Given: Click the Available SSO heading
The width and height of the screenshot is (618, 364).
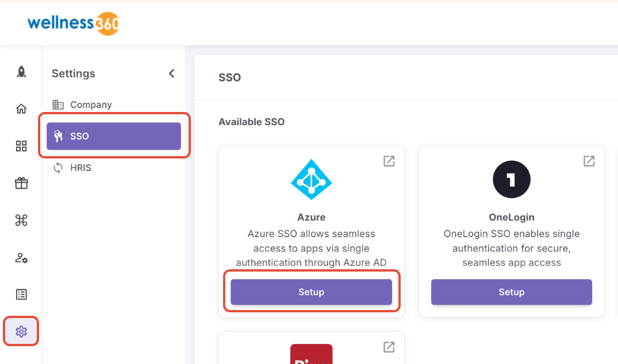Looking at the screenshot, I should [x=251, y=122].
